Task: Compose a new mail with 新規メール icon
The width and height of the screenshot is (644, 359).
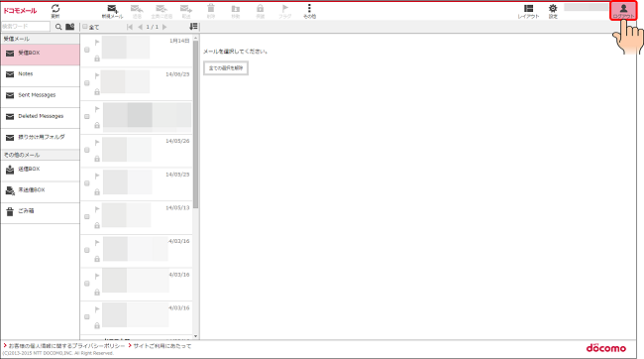Action: coord(112,11)
